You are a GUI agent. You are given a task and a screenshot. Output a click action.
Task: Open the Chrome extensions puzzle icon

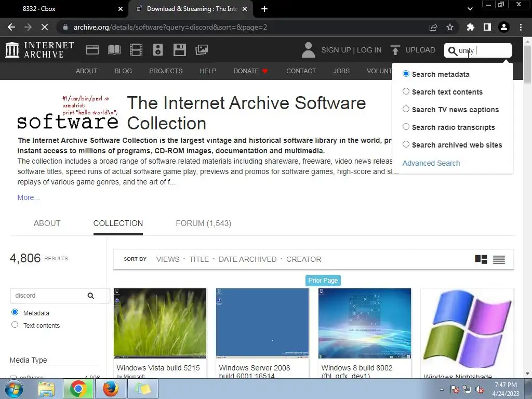(x=470, y=27)
